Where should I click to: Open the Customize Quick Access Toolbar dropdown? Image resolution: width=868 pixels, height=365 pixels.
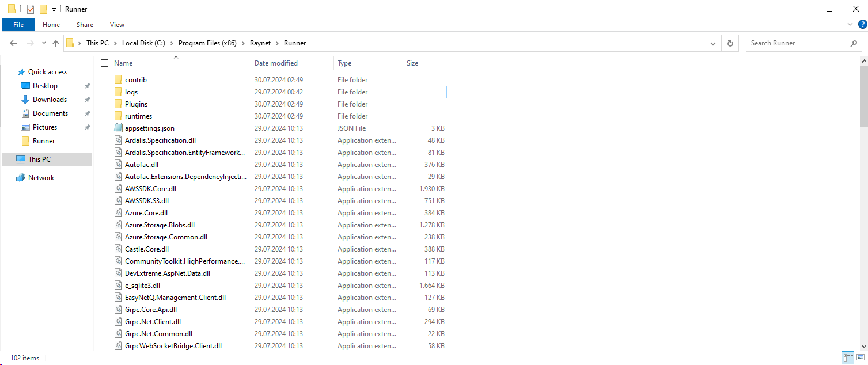54,9
